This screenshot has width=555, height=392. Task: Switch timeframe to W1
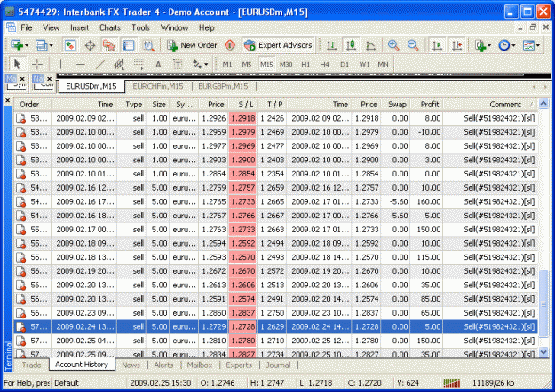pyautogui.click(x=364, y=65)
